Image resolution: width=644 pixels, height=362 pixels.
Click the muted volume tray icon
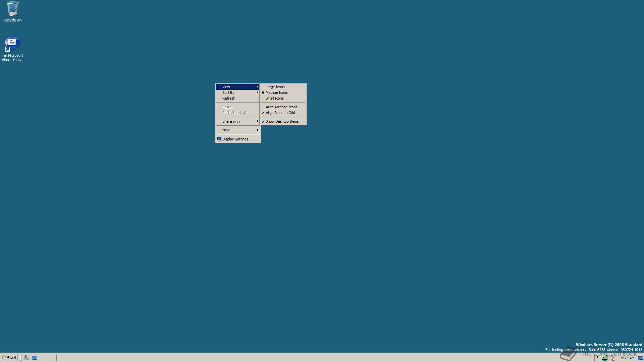[613, 358]
